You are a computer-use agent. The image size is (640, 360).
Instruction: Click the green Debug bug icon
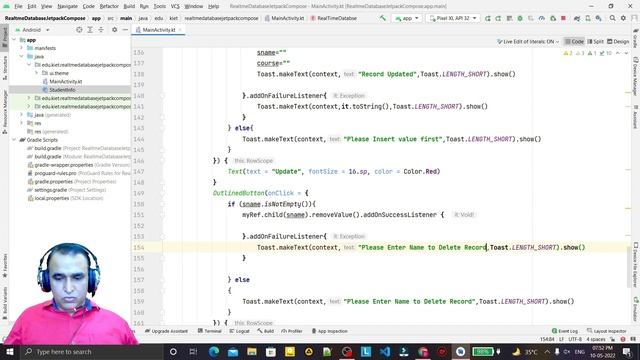coord(520,18)
